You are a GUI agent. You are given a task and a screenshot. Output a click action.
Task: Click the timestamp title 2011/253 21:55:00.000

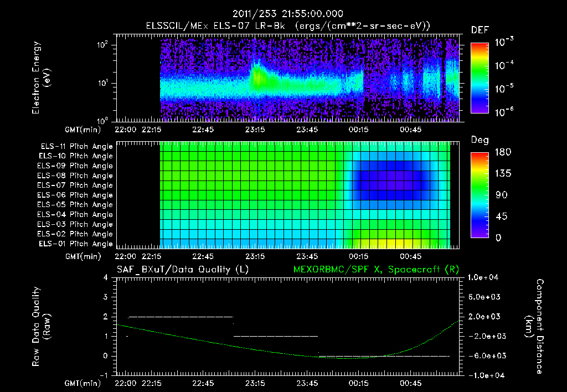[x=288, y=14]
